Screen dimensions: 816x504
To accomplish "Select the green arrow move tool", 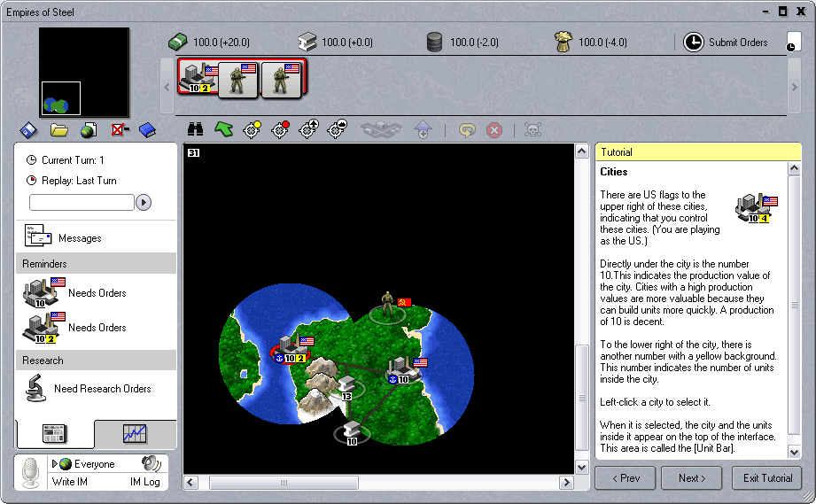I will click(223, 130).
